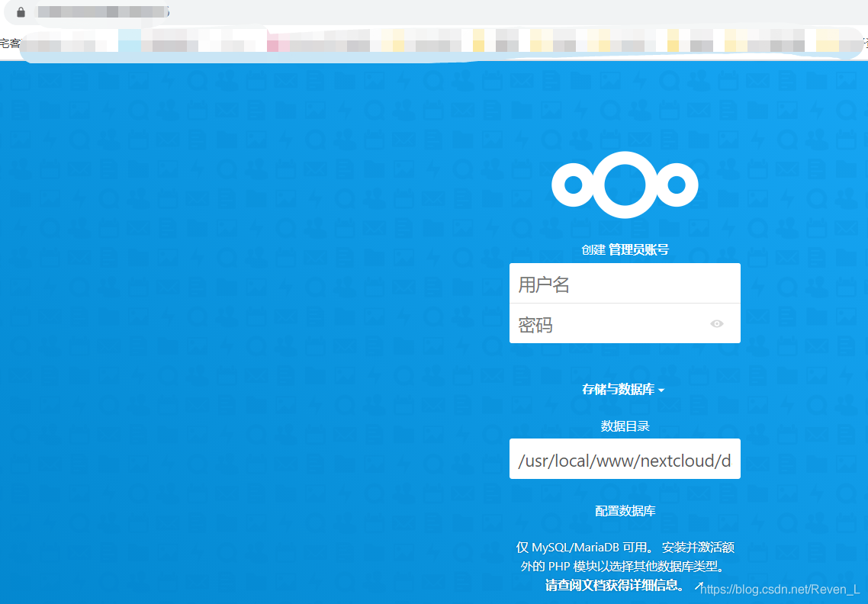The width and height of the screenshot is (868, 604).
Task: Select the blurred URL in address bar
Action: pyautogui.click(x=102, y=11)
